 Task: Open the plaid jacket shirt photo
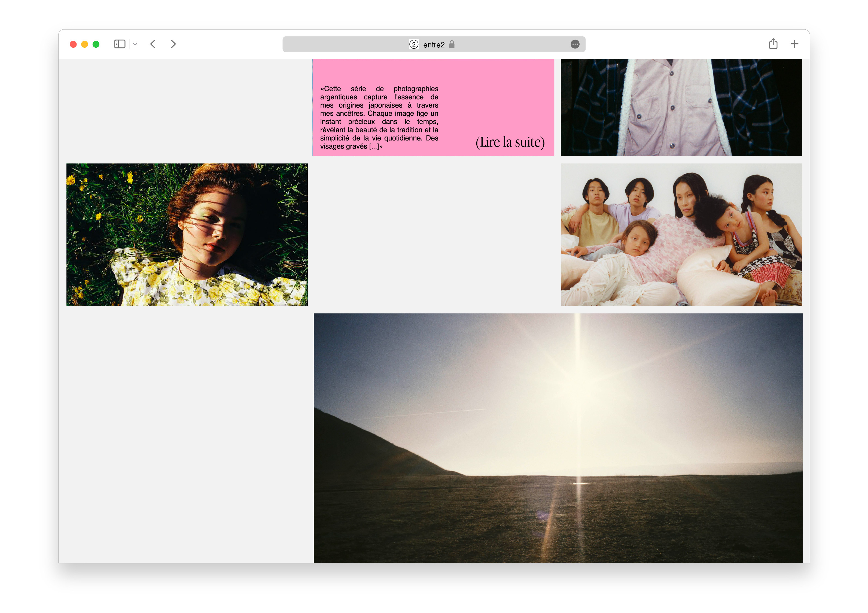(681, 107)
